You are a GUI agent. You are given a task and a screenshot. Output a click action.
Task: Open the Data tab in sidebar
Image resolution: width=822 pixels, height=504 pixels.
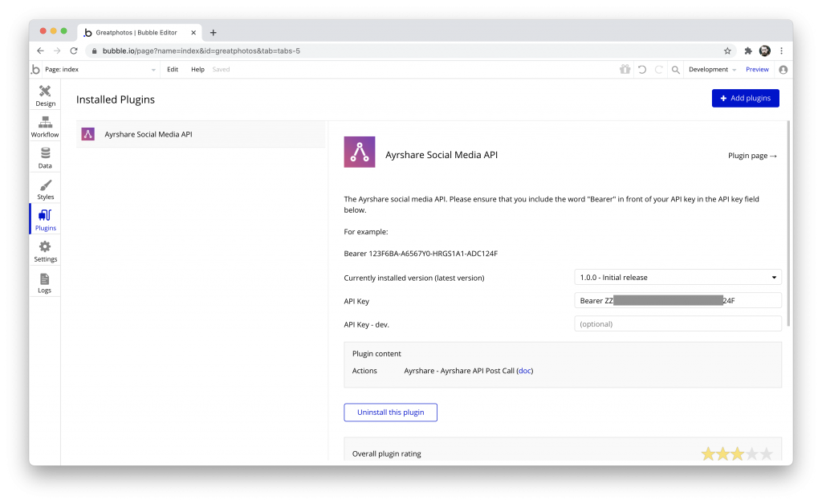(45, 157)
